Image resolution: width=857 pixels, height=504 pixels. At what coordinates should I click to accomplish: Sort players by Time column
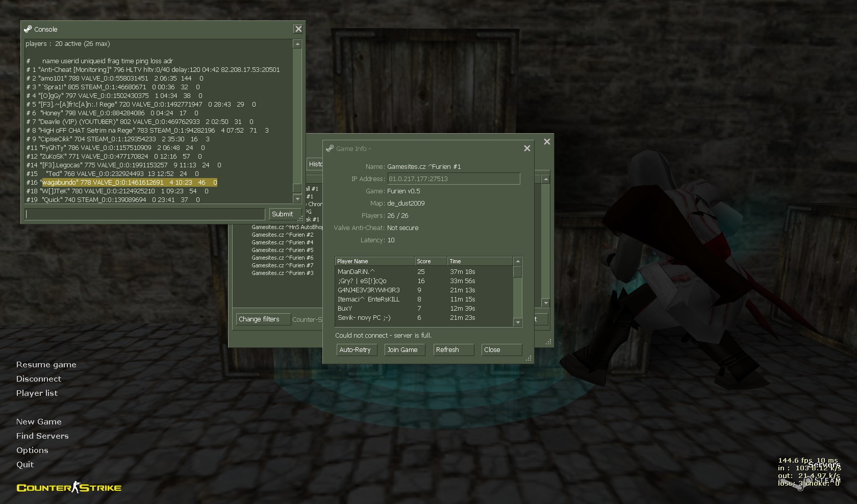tap(480, 261)
